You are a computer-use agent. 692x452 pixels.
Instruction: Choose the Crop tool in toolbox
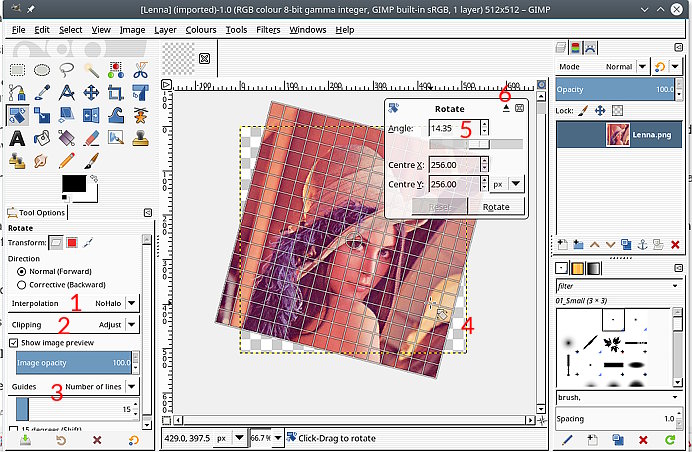117,93
